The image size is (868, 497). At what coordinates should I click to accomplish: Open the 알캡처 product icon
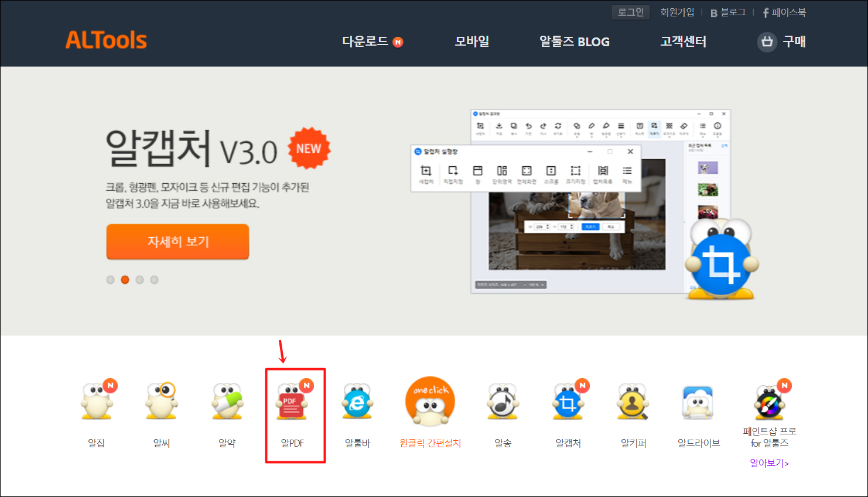[x=569, y=400]
